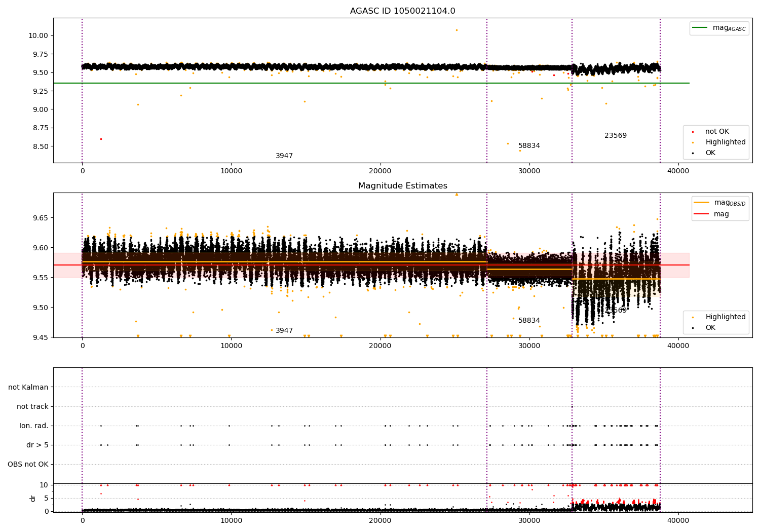Click the 'Ion. rad.' row label
The height and width of the screenshot is (532, 760).
tap(34, 426)
